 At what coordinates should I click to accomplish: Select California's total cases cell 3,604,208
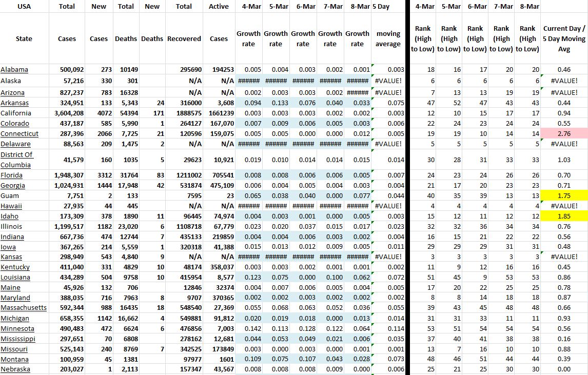click(x=67, y=113)
